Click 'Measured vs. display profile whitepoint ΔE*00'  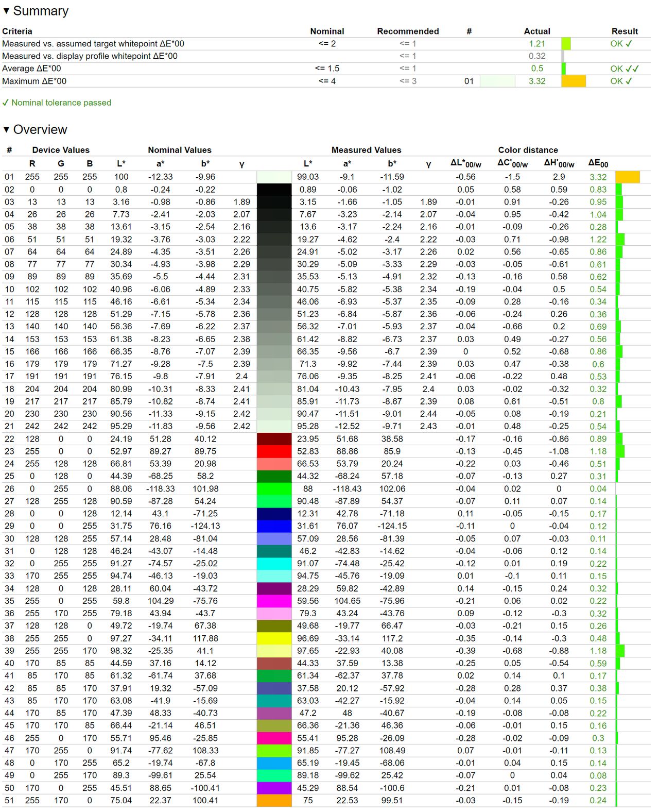click(x=90, y=56)
